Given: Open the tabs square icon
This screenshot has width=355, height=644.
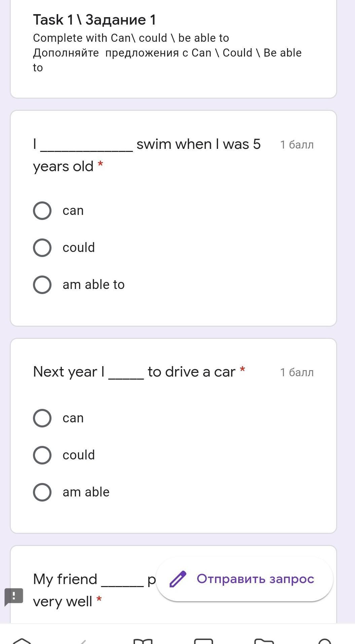Looking at the screenshot, I should (x=204, y=641).
